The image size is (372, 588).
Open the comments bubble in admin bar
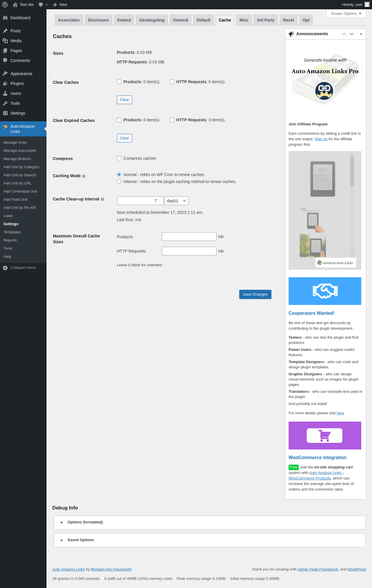point(41,5)
